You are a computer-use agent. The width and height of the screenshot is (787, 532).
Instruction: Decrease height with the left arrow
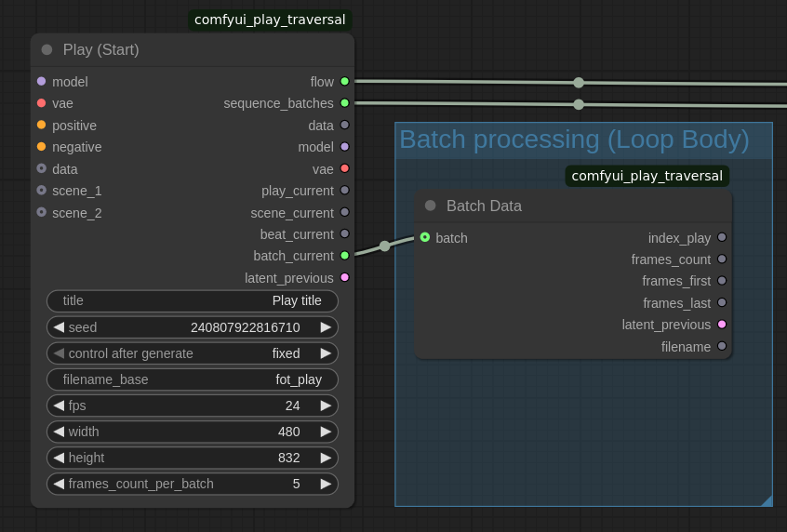(59, 458)
